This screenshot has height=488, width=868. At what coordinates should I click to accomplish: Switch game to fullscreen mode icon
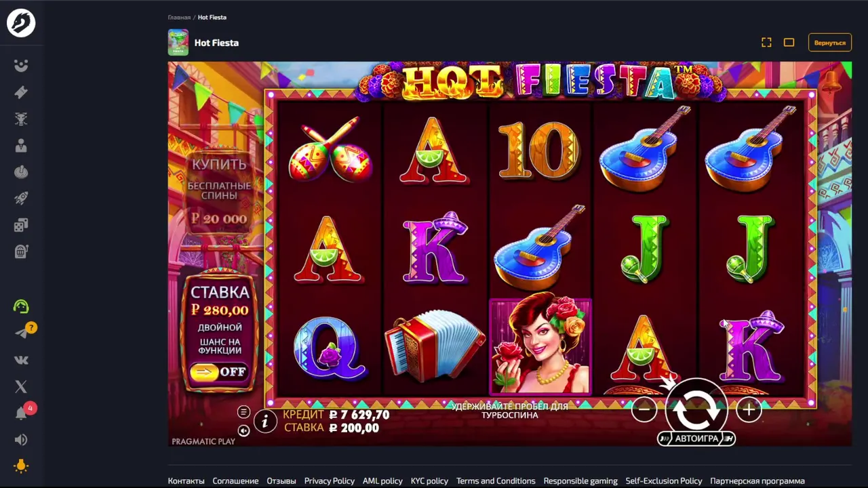pyautogui.click(x=766, y=43)
